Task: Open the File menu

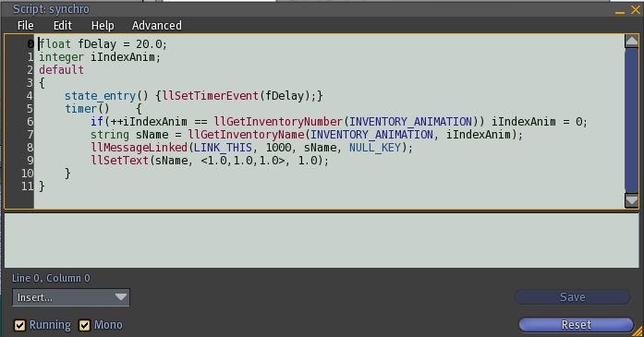Action: [x=26, y=26]
